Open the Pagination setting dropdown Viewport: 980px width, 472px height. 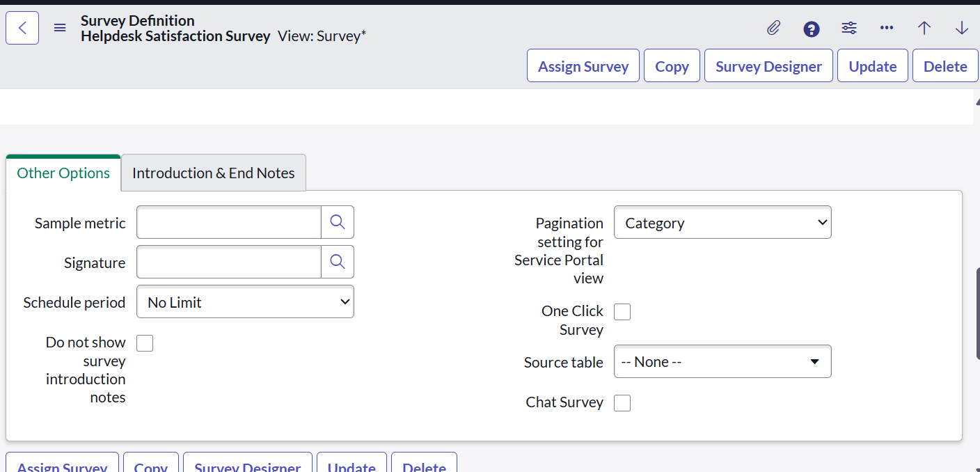[x=722, y=222]
